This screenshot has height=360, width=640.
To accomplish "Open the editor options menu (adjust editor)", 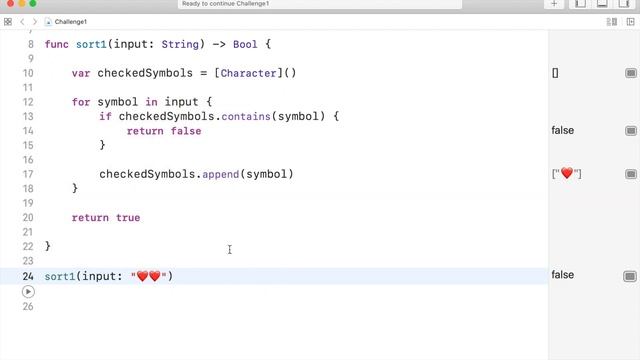I will (611, 22).
